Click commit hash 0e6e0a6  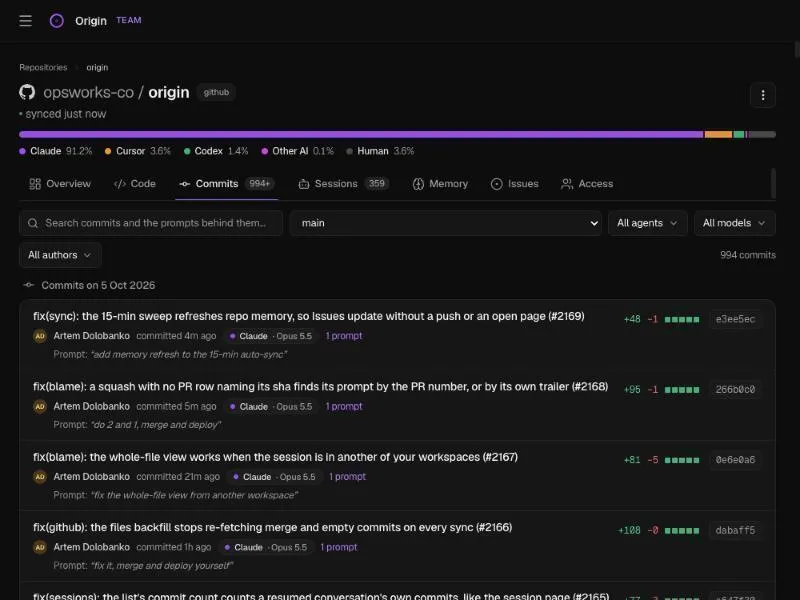(735, 460)
